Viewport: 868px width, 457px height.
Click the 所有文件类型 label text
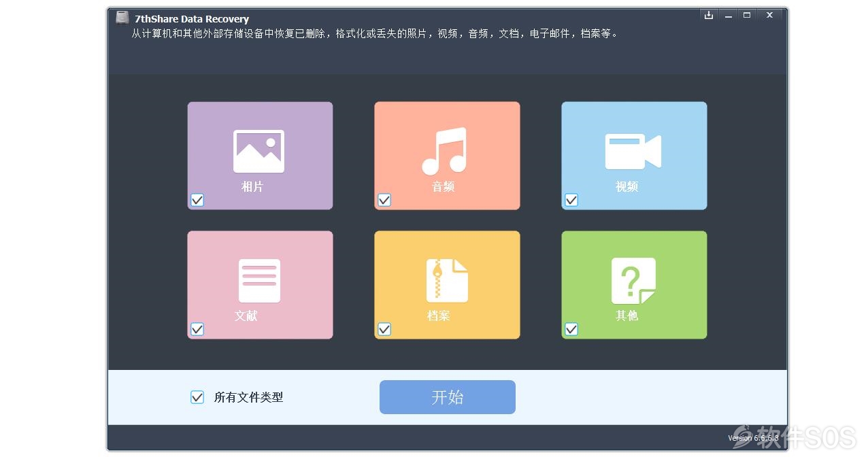point(248,397)
